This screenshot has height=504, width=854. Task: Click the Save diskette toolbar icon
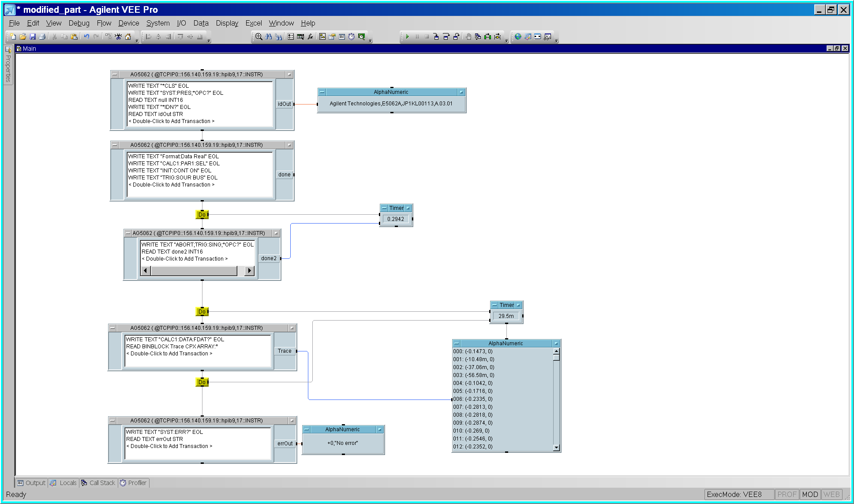point(33,37)
